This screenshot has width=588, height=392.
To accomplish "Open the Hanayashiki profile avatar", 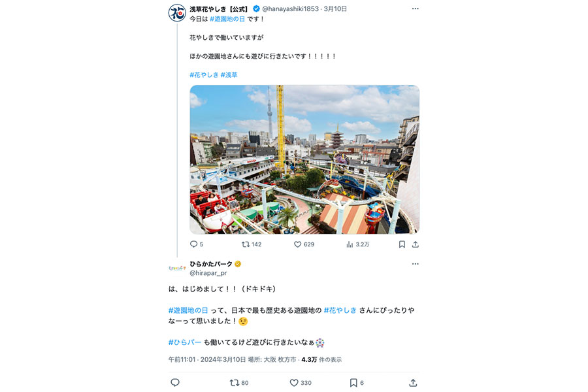I will coord(177,12).
